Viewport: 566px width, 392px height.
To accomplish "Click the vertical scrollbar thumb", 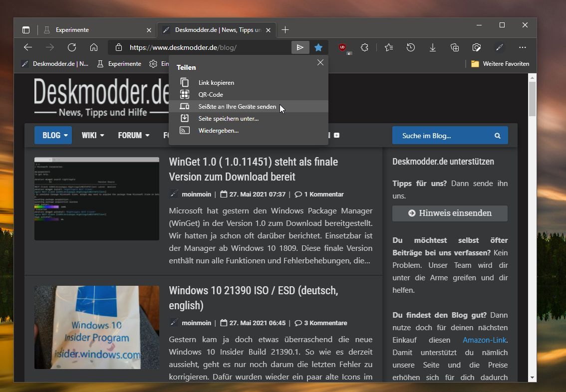I will point(532,99).
